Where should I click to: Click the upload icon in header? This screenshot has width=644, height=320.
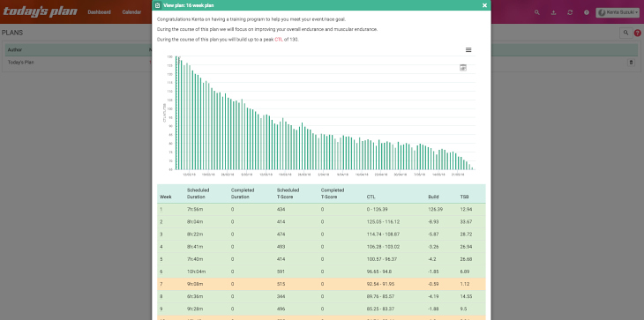click(554, 12)
